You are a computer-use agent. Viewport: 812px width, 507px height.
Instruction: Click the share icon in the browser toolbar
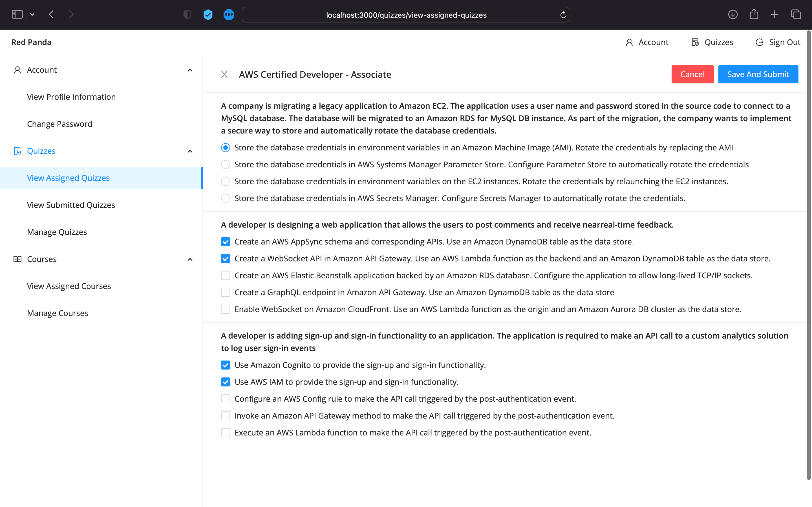tap(754, 14)
